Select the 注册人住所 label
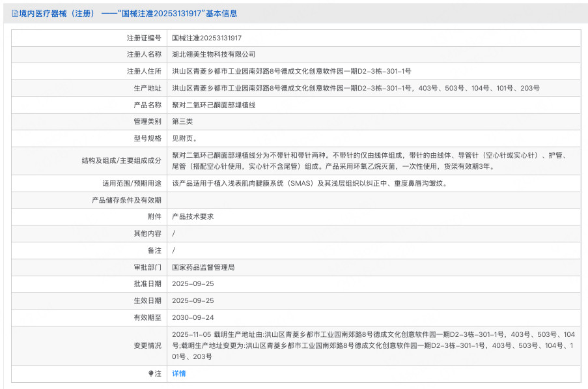 tap(144, 71)
